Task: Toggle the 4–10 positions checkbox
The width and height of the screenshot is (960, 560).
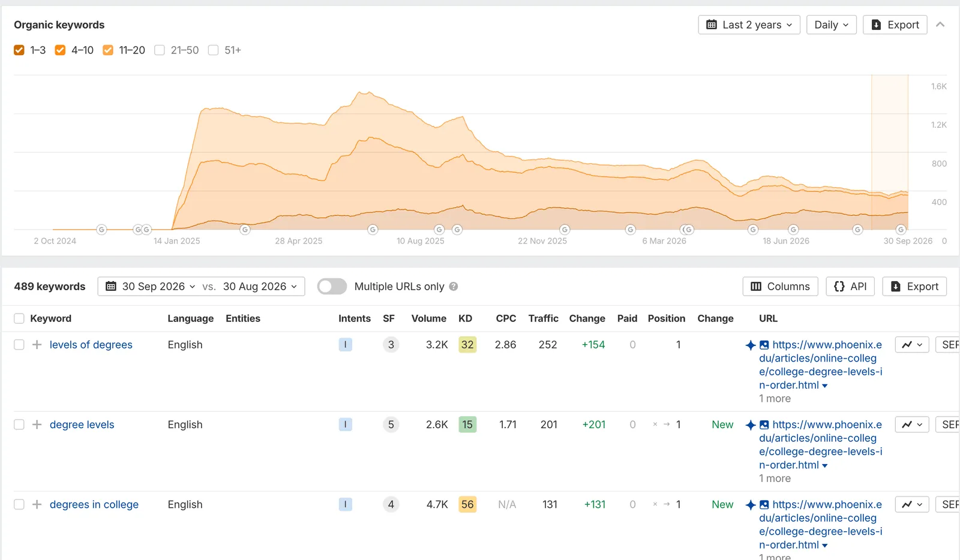Action: 60,50
